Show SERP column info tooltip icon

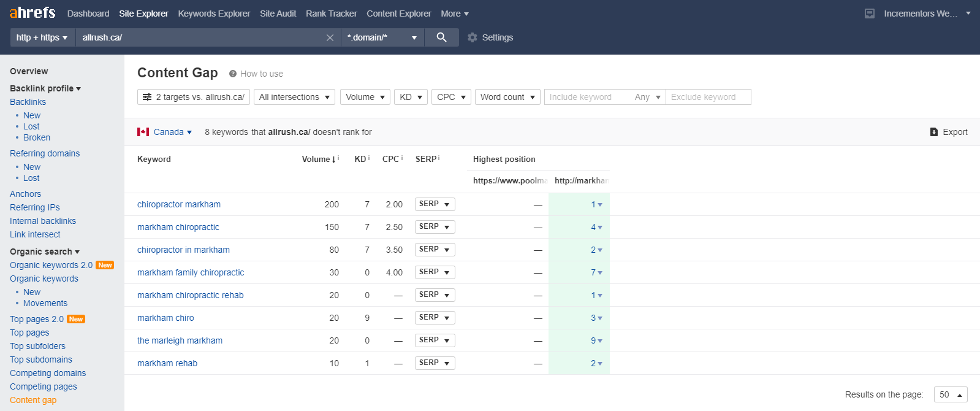pos(439,158)
